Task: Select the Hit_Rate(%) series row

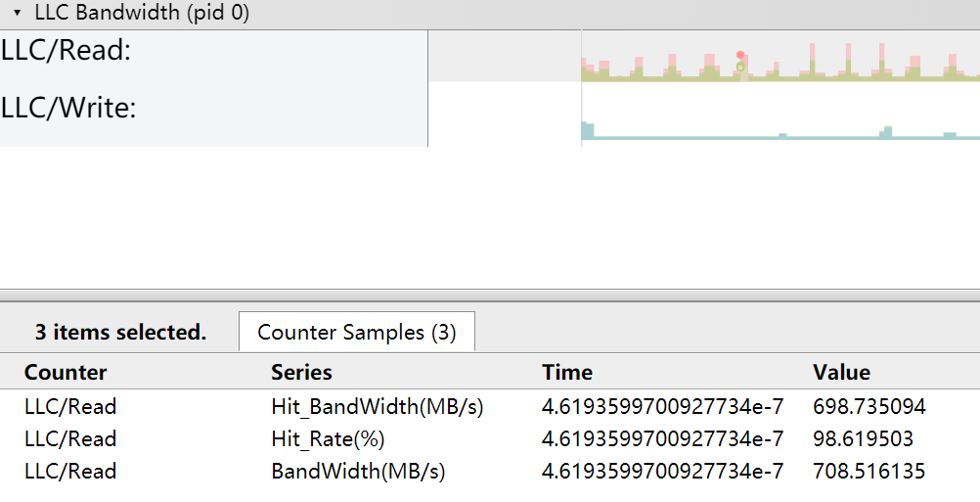Action: 328,438
